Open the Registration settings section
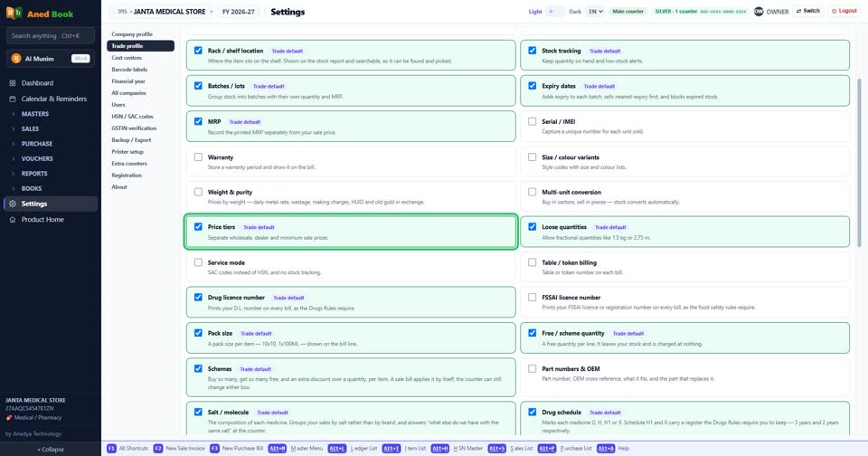Viewport: 868px width, 456px height. (140, 176)
